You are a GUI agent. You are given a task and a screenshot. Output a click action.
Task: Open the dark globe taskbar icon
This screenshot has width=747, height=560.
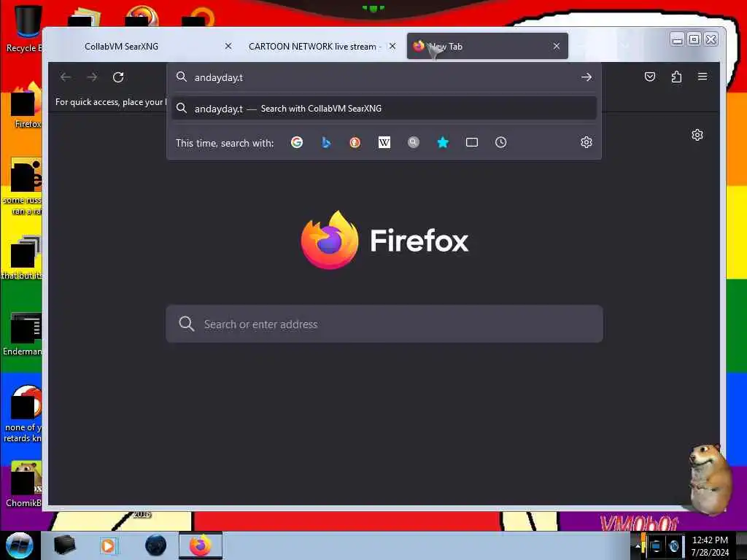tap(156, 545)
